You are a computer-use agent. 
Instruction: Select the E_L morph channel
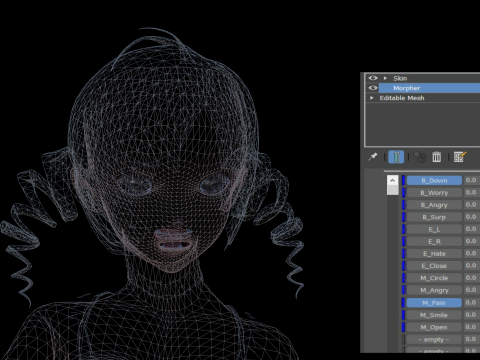pyautogui.click(x=434, y=229)
